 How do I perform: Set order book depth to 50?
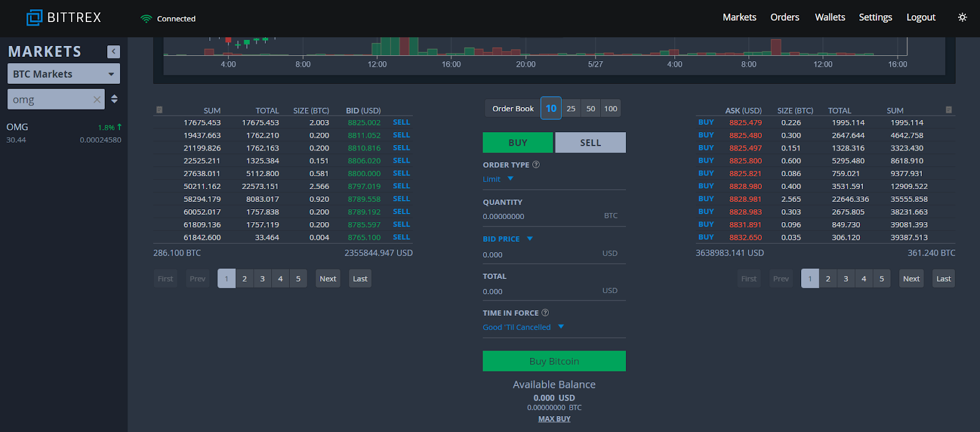coord(590,108)
